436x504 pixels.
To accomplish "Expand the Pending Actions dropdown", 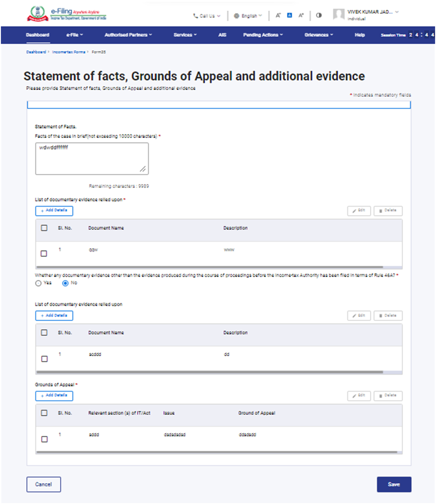I will (263, 35).
